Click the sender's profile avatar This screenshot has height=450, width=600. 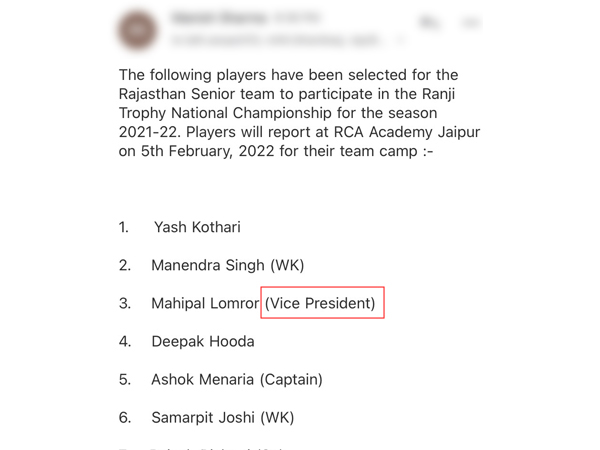tap(137, 29)
